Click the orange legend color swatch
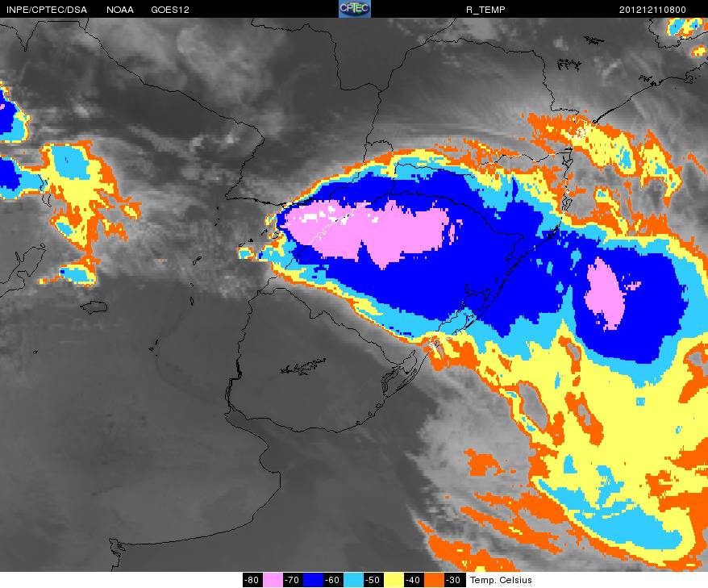 [x=434, y=580]
